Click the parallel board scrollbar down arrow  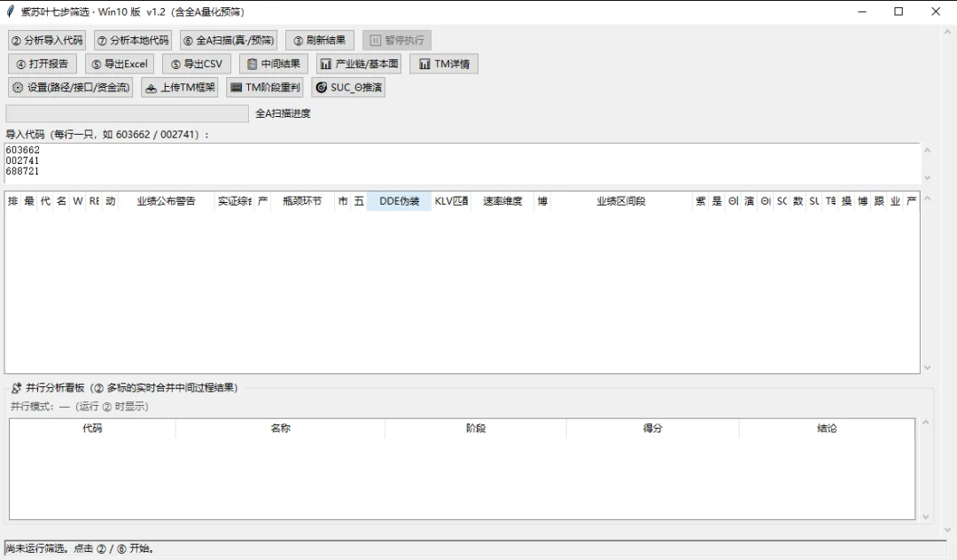point(926,517)
